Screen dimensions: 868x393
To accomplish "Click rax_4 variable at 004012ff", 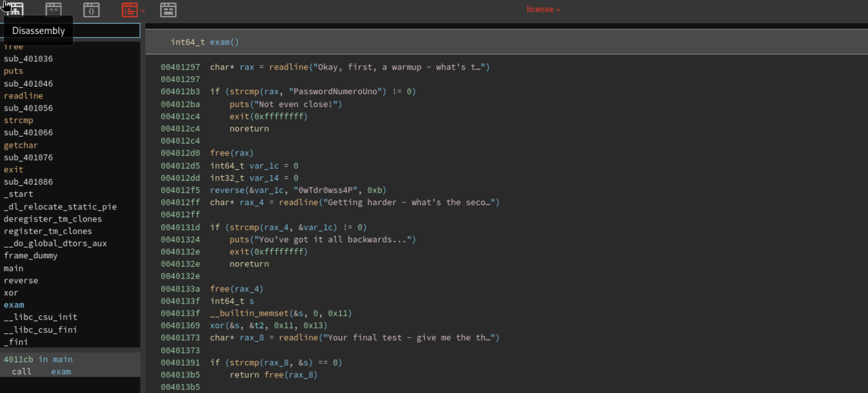I will (252, 202).
